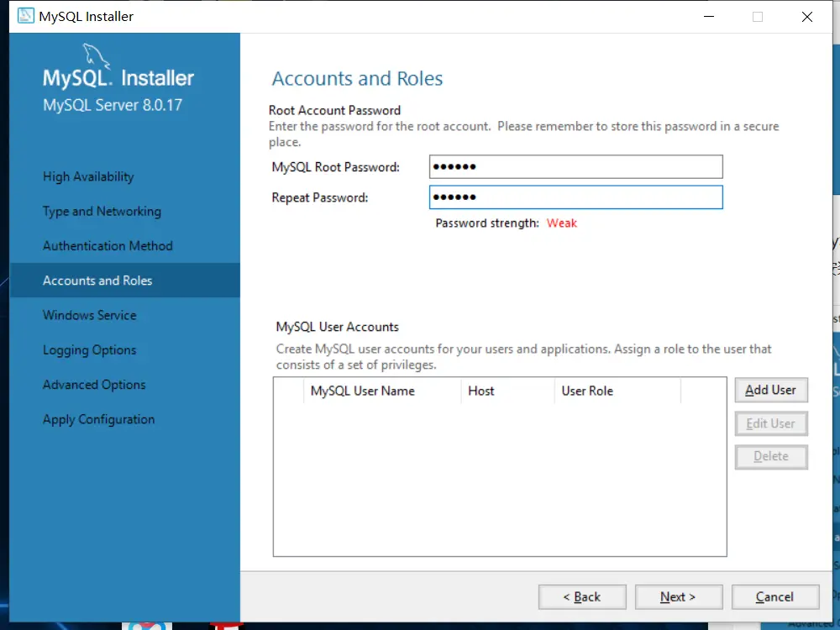Screen dimensions: 840x630
Task: Select Accounts and Roles sidebar step
Action: pos(125,281)
